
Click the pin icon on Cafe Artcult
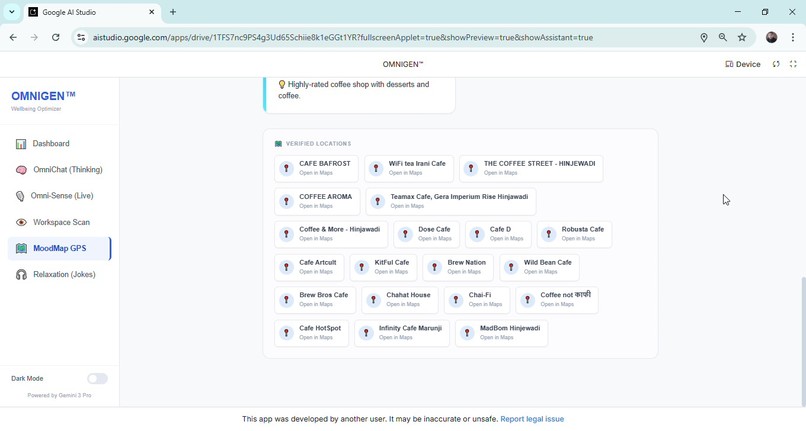click(286, 267)
